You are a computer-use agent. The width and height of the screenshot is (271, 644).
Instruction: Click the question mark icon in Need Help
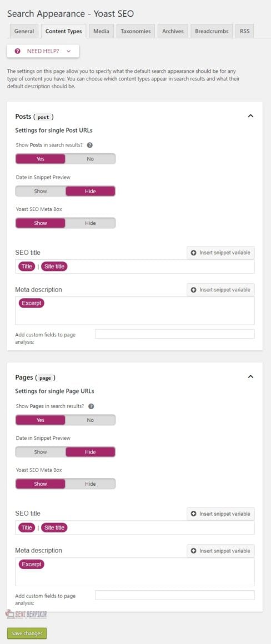coord(17,51)
